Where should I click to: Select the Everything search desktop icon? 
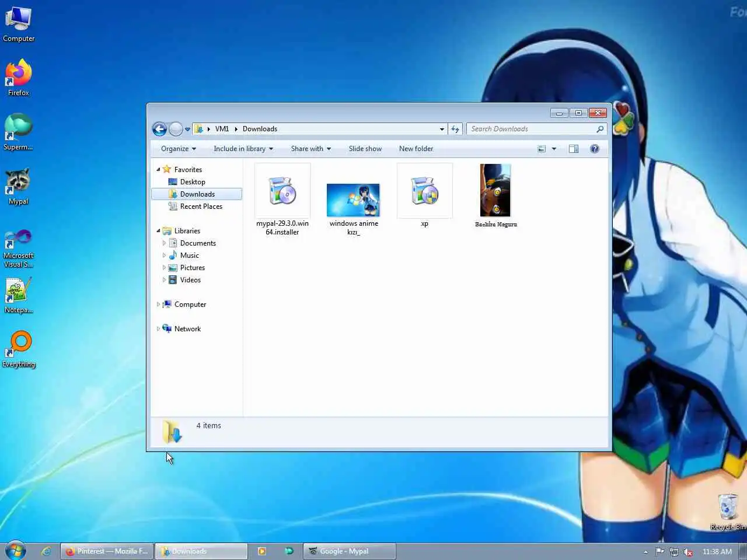pyautogui.click(x=19, y=349)
